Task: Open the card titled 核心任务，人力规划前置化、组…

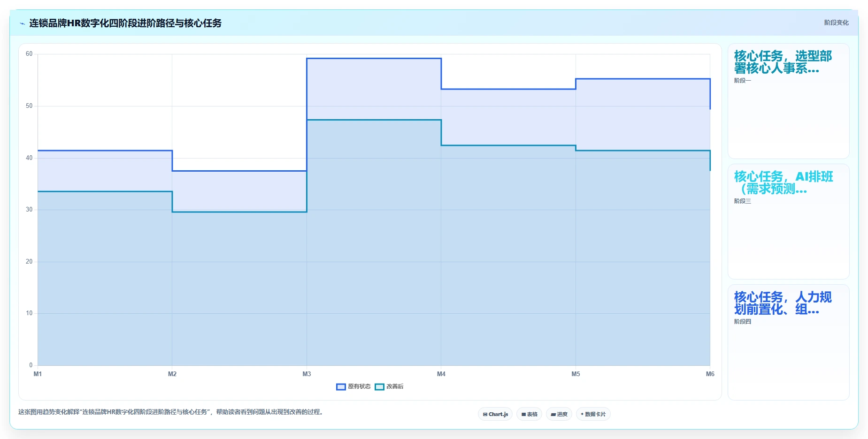Action: (x=788, y=342)
